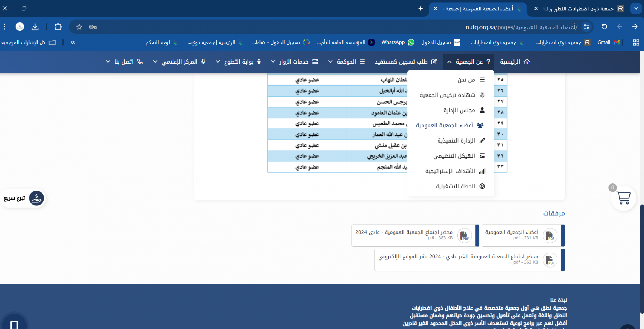Select مجلس الإدارة from the dropdown menu
Image resolution: width=644 pixels, height=329 pixels.
tap(459, 110)
